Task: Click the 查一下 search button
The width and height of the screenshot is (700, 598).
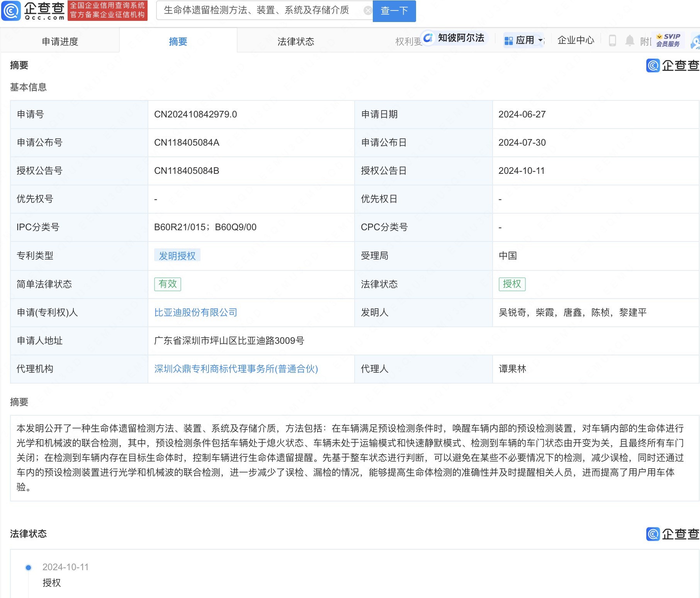Action: point(394,11)
